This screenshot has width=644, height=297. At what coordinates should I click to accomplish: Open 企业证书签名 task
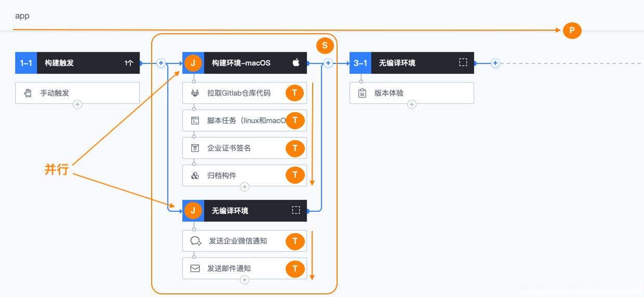(245, 148)
